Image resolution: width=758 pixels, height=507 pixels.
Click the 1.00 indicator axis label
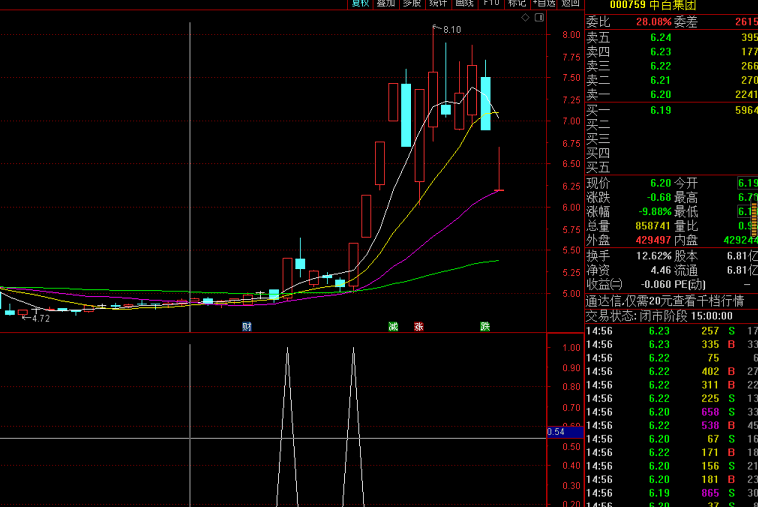[571, 348]
